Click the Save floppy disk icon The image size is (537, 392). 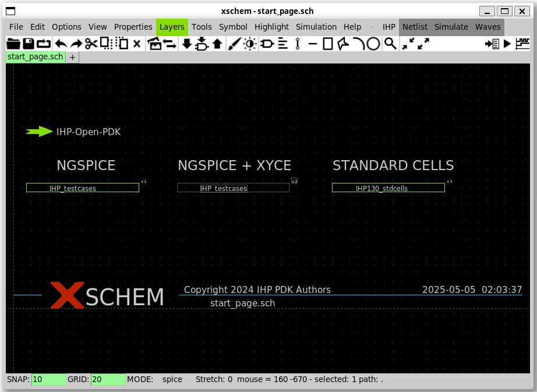click(x=28, y=44)
